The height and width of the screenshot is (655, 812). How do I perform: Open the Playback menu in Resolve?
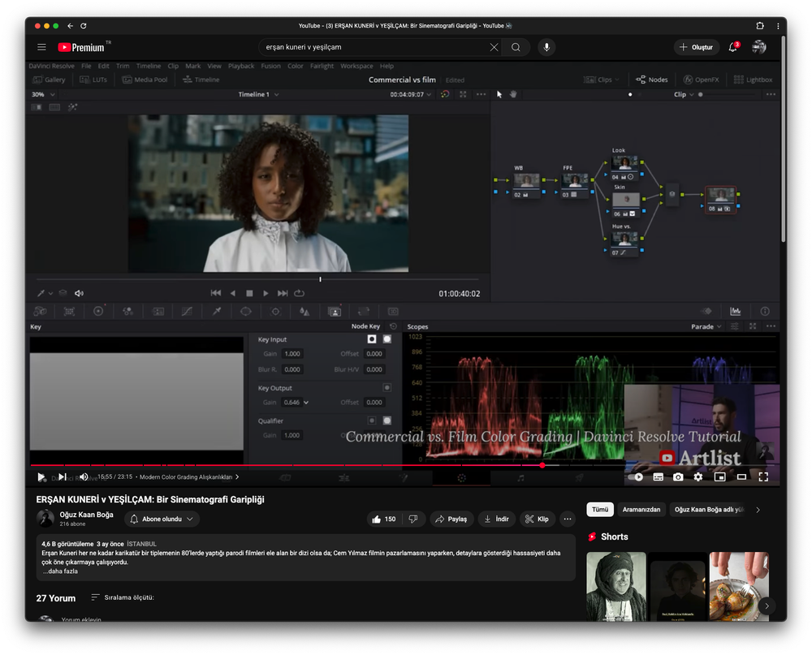click(241, 66)
